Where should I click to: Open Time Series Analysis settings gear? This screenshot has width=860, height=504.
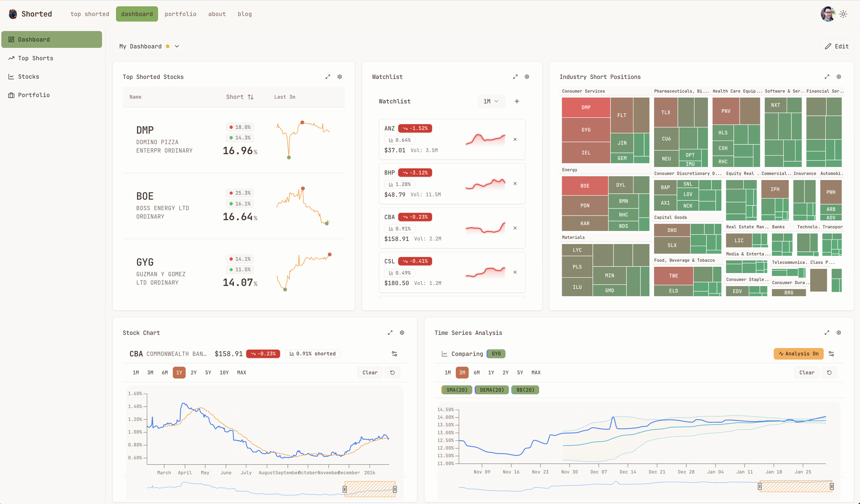click(839, 333)
